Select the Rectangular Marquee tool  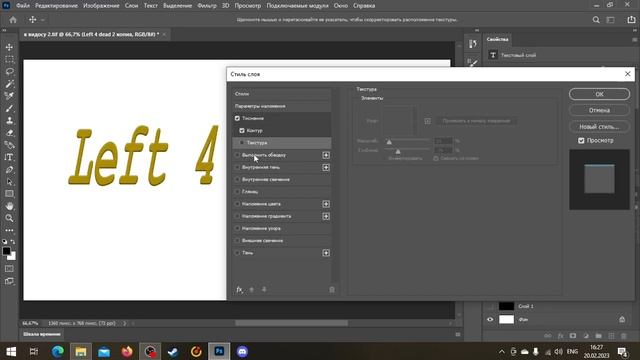pos(9,59)
